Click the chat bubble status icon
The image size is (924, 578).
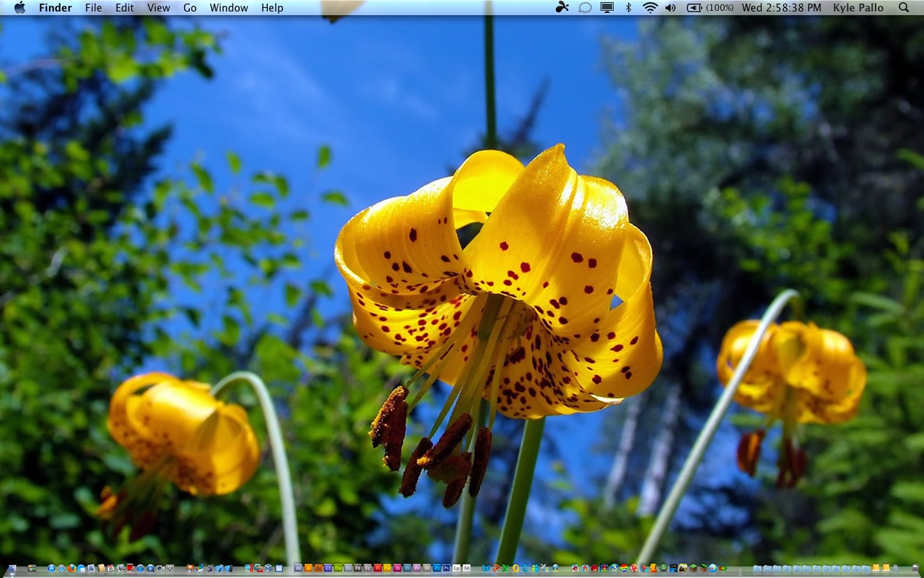click(585, 7)
